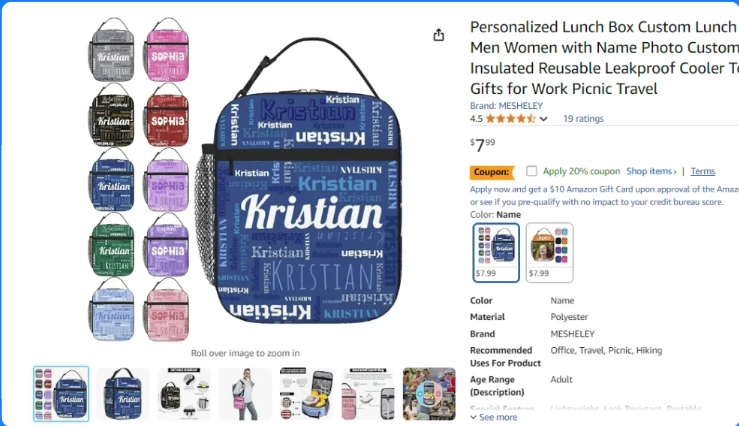View thumbnail of open lunch box interior
This screenshot has width=739, height=426.
coord(306,393)
